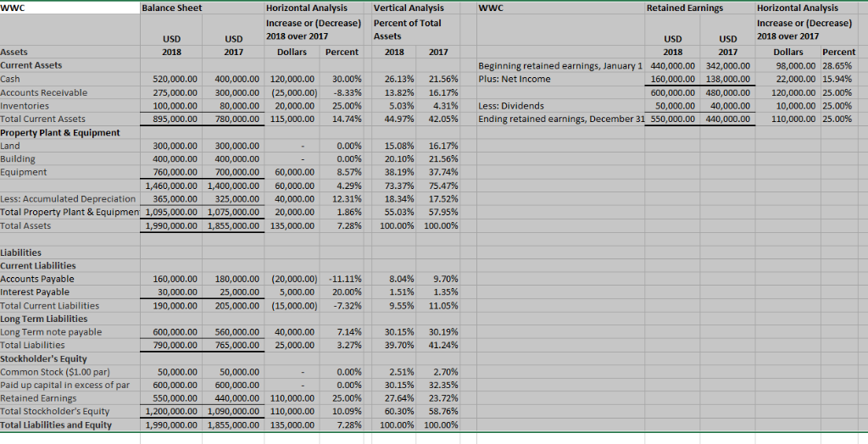The image size is (868, 444).
Task: Click Net Income 2018 value 160,000.00
Action: (672, 79)
